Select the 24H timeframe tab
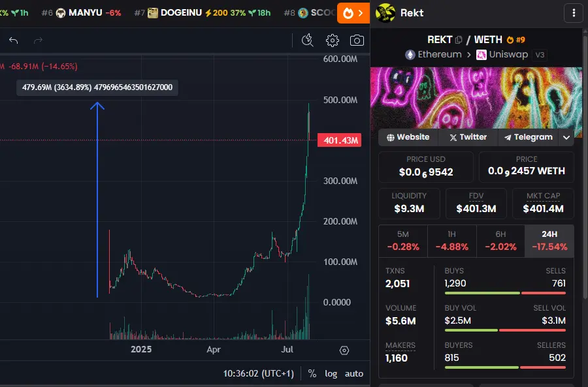This screenshot has width=588, height=387. pos(549,241)
